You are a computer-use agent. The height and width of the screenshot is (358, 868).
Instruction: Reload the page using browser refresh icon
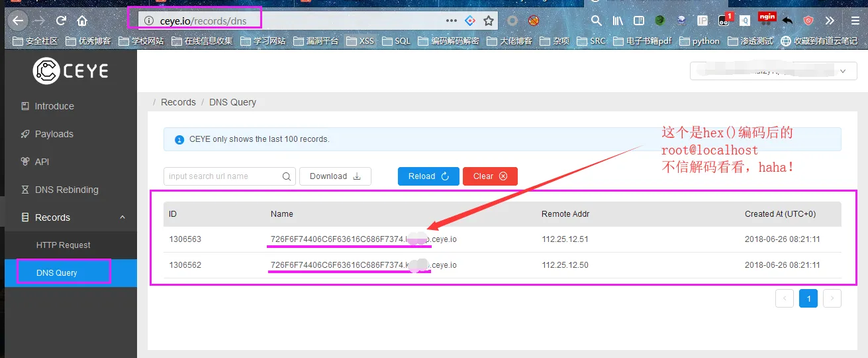(x=61, y=21)
